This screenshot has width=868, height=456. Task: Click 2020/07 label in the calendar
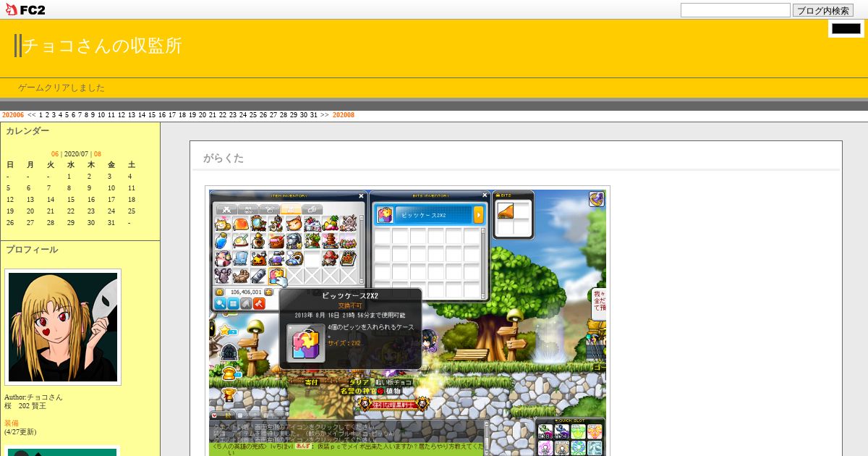(x=76, y=153)
